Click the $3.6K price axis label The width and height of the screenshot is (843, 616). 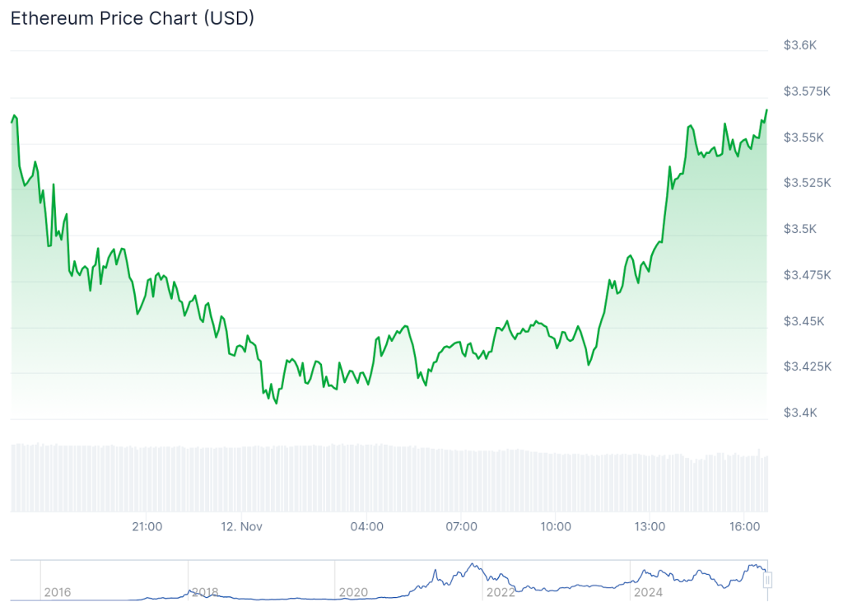coord(799,45)
